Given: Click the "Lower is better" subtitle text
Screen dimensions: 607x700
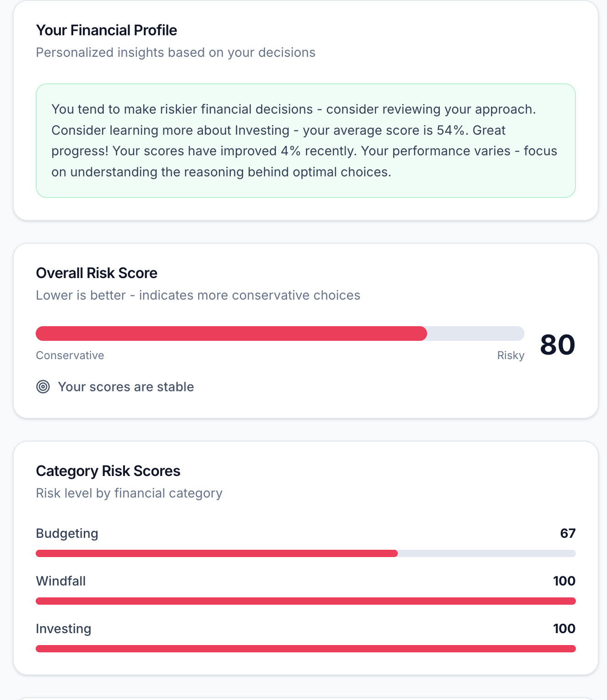Looking at the screenshot, I should pos(198,295).
